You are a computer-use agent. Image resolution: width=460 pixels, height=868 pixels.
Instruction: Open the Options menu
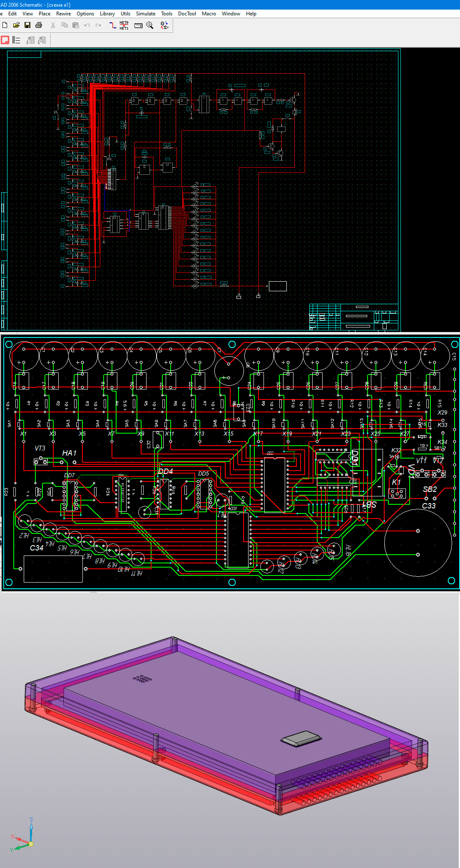pyautogui.click(x=85, y=14)
